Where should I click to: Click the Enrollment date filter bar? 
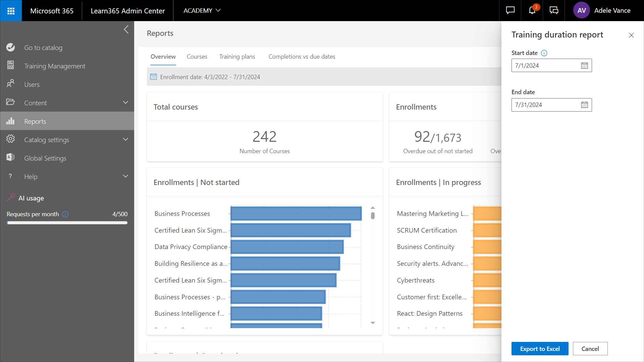[x=210, y=77]
